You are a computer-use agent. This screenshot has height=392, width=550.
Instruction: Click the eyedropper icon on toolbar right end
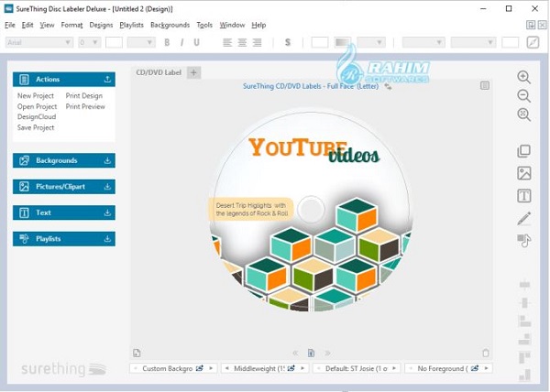(533, 42)
